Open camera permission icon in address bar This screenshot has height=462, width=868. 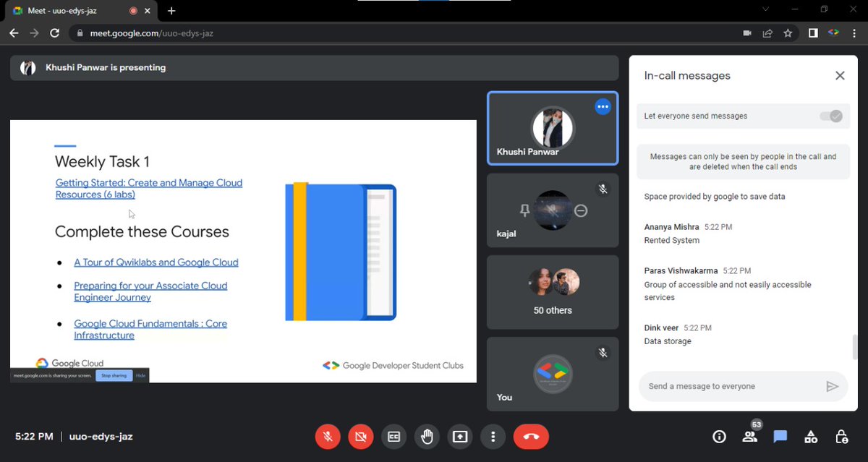[747, 33]
